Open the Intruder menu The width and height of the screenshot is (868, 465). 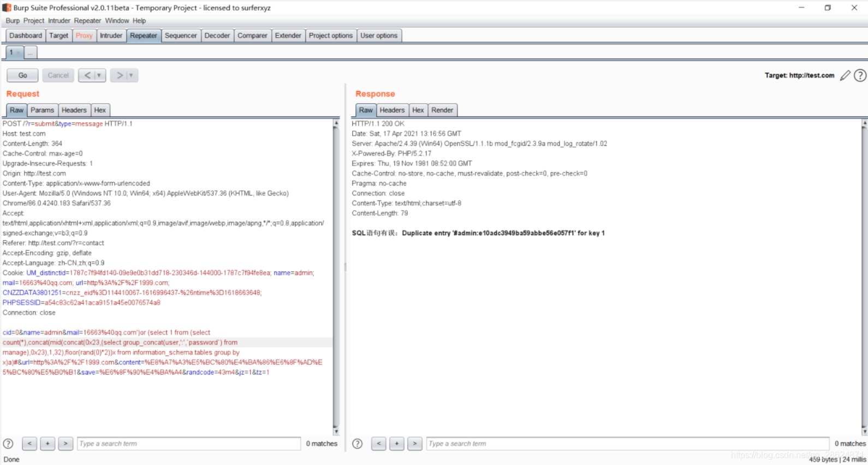tap(59, 21)
